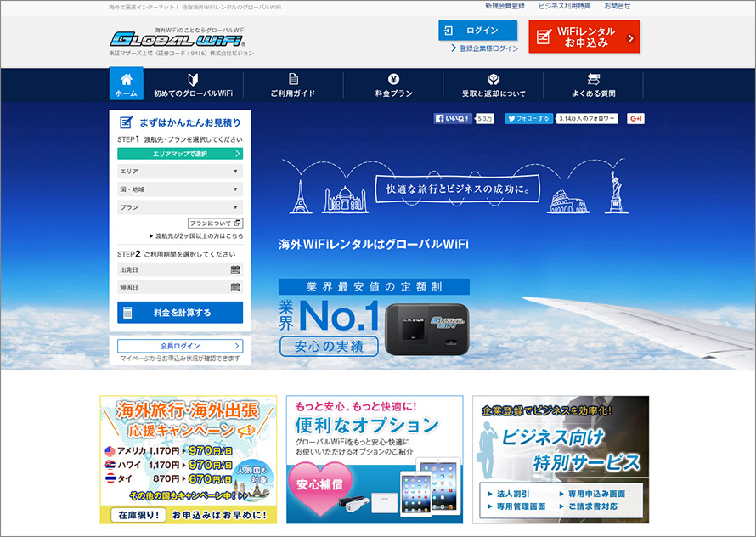
Task: Open 初めてのグローバルWiFi menu item
Action: [x=193, y=85]
